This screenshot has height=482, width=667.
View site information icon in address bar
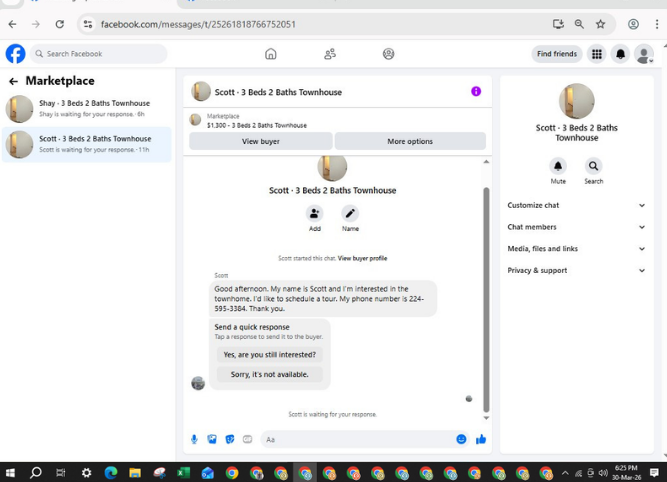88,24
